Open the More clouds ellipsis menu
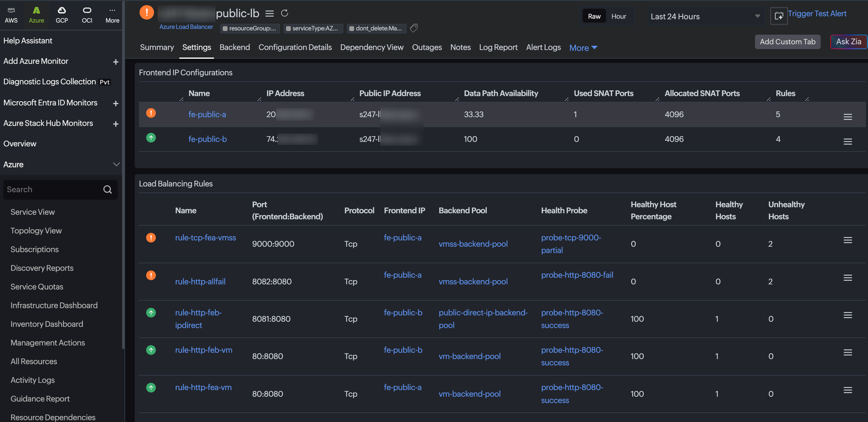 112,15
